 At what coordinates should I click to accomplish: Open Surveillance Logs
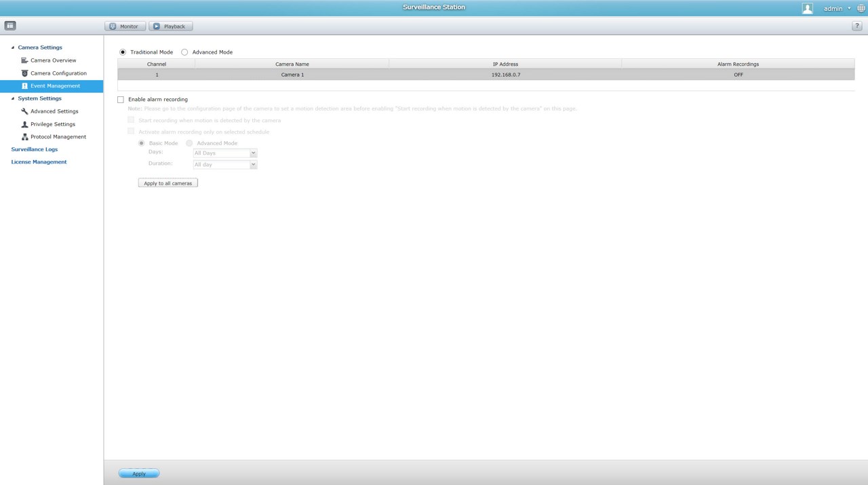pyautogui.click(x=35, y=149)
